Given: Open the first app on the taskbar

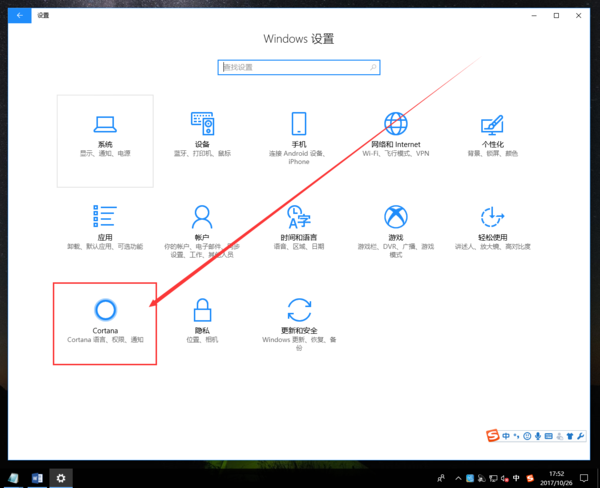Looking at the screenshot, I should pos(13,478).
